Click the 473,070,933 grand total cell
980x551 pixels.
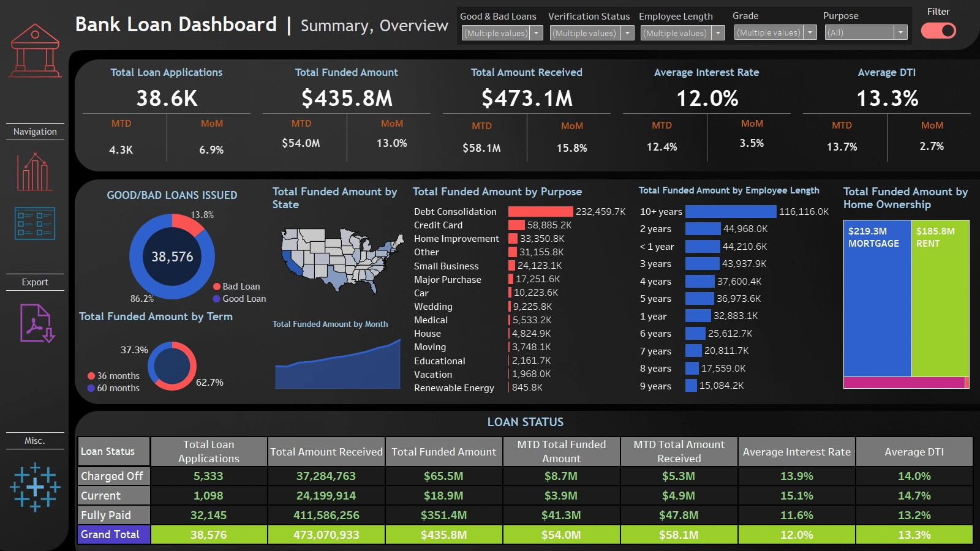click(x=326, y=534)
